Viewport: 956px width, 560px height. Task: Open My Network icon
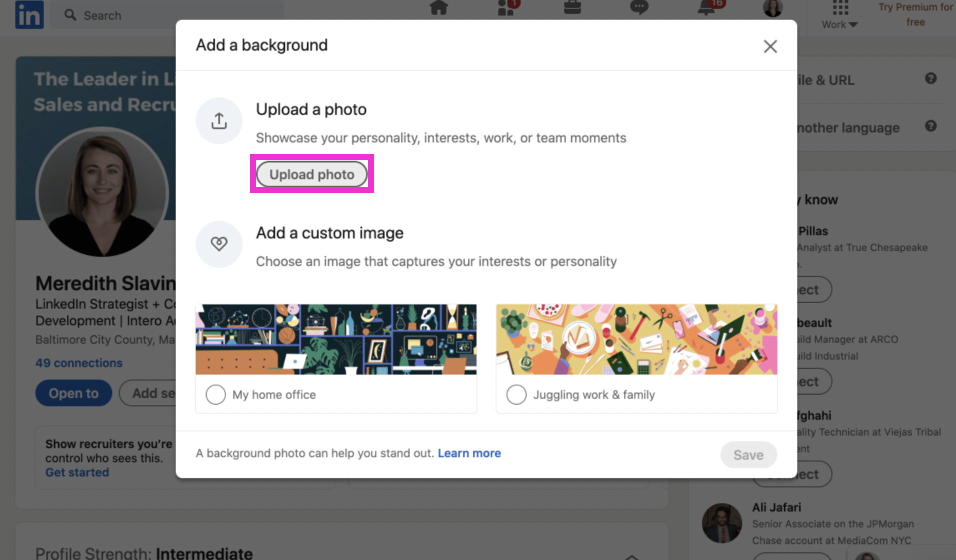507,8
